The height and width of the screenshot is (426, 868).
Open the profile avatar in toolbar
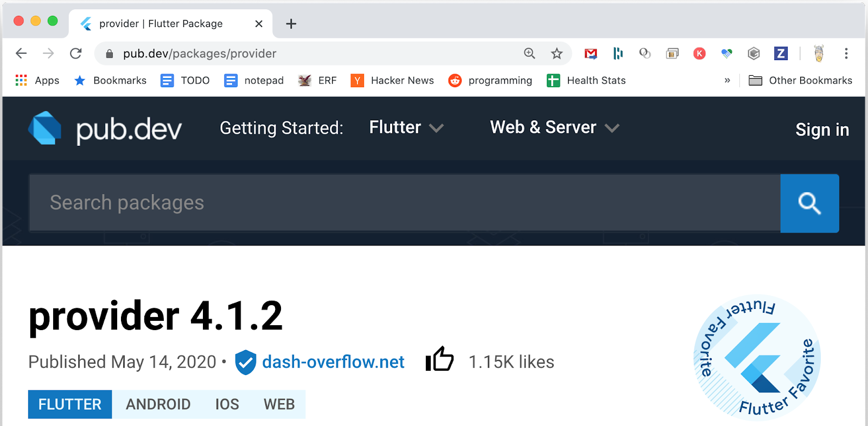(x=819, y=53)
